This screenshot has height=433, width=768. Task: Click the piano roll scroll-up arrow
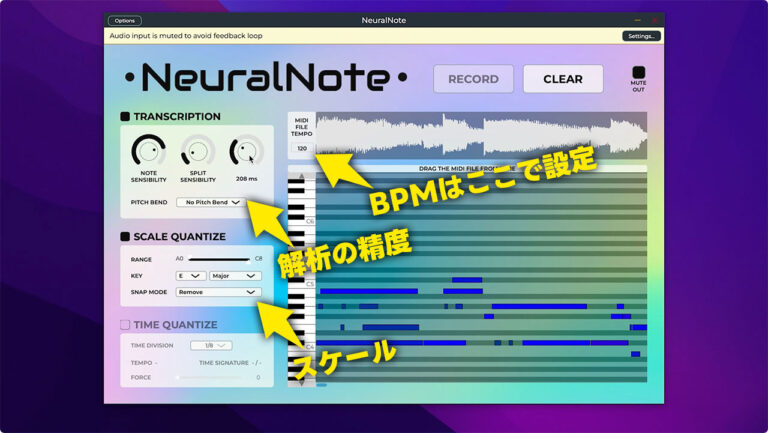click(x=302, y=175)
